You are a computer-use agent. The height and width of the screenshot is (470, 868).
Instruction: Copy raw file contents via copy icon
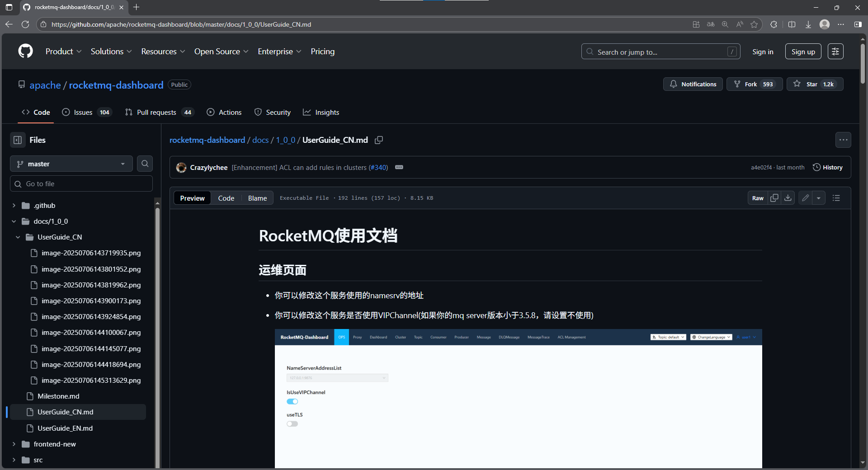tap(774, 198)
